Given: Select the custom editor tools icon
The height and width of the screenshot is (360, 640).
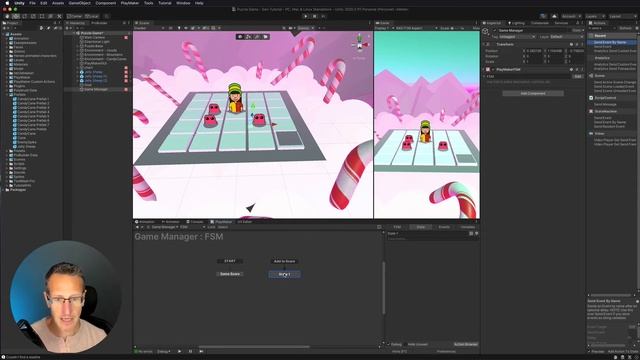Looking at the screenshot, I should 59,16.
